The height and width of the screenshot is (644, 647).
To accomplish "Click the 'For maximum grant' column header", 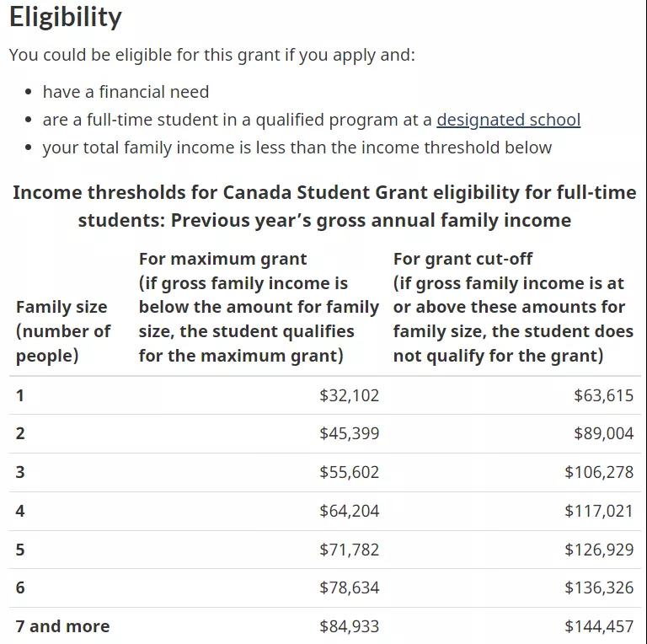I will click(259, 307).
